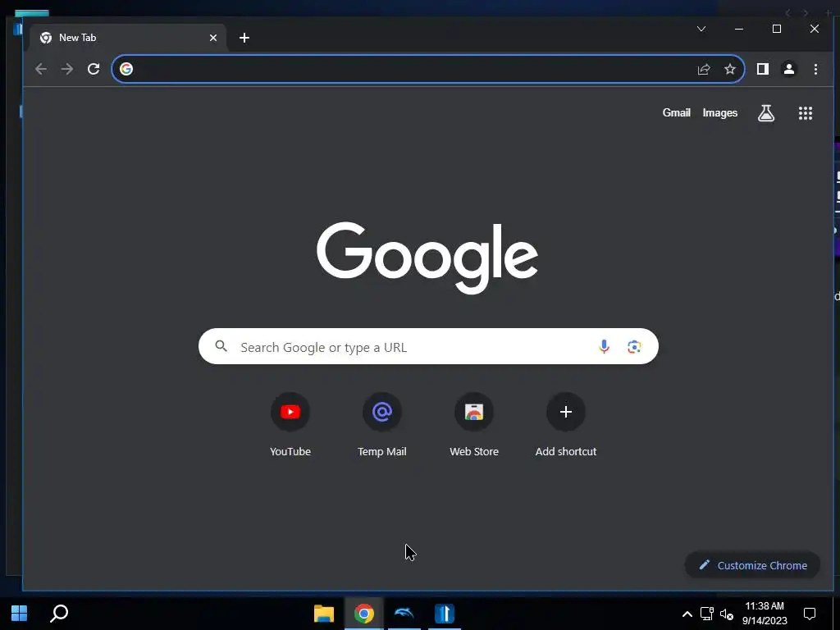Show hidden system tray icons
Image resolution: width=840 pixels, height=630 pixels.
[687, 614]
